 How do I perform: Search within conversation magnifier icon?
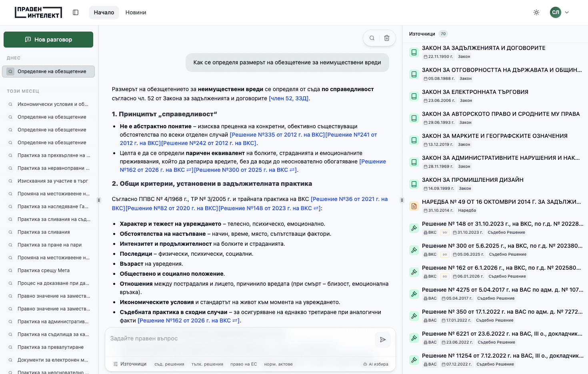click(372, 38)
